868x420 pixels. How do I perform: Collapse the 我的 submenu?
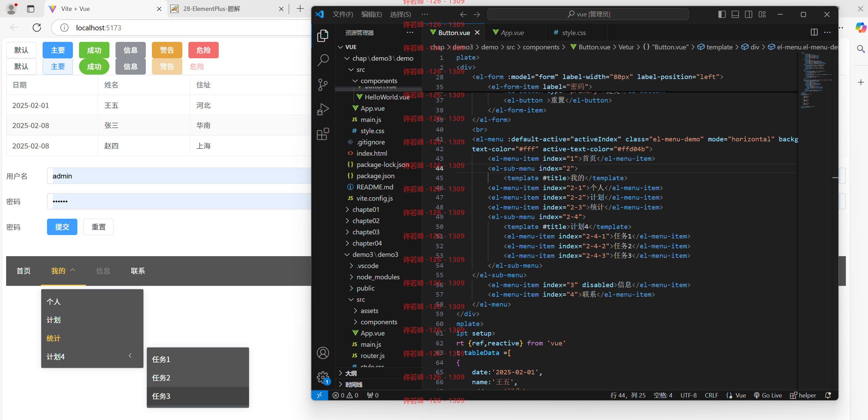pyautogui.click(x=63, y=271)
